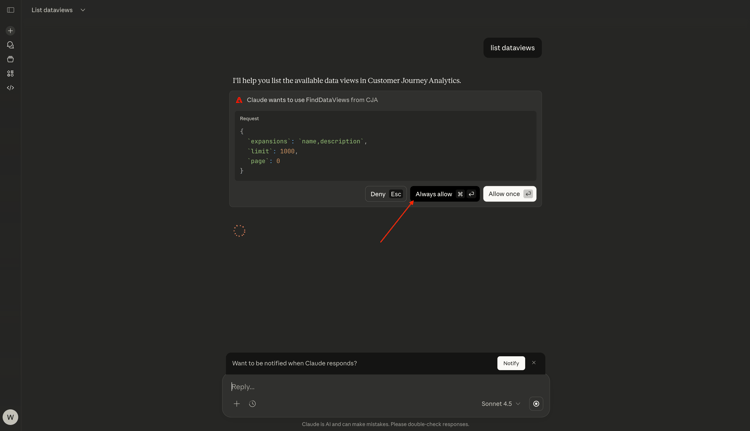Open the artifacts icon in sidebar
The image size is (750, 431).
click(x=11, y=74)
